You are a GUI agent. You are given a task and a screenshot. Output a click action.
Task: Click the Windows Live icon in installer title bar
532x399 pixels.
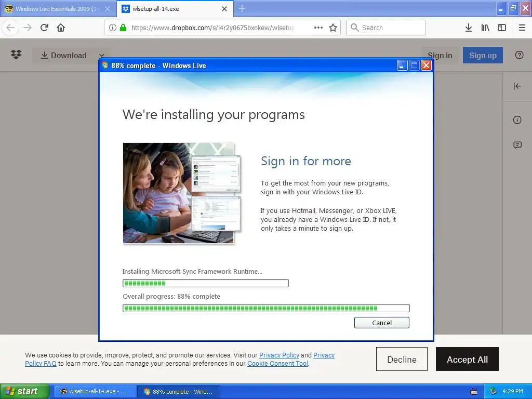tap(105, 65)
